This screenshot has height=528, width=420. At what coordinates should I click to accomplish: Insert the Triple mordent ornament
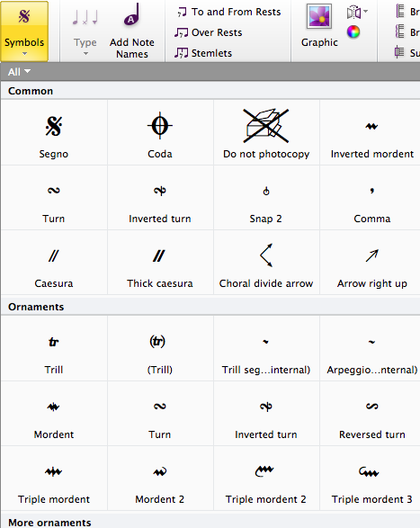click(54, 479)
